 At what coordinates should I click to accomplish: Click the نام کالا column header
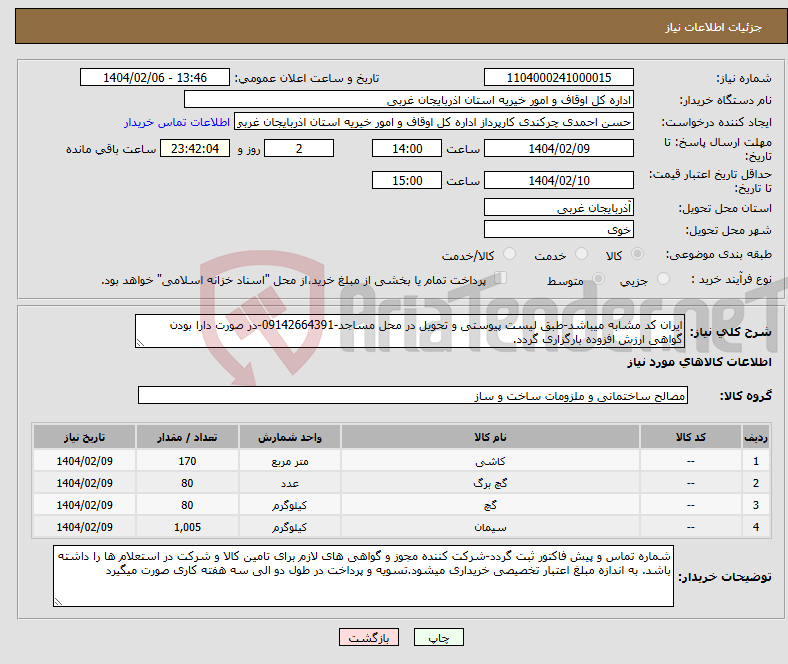click(490, 437)
